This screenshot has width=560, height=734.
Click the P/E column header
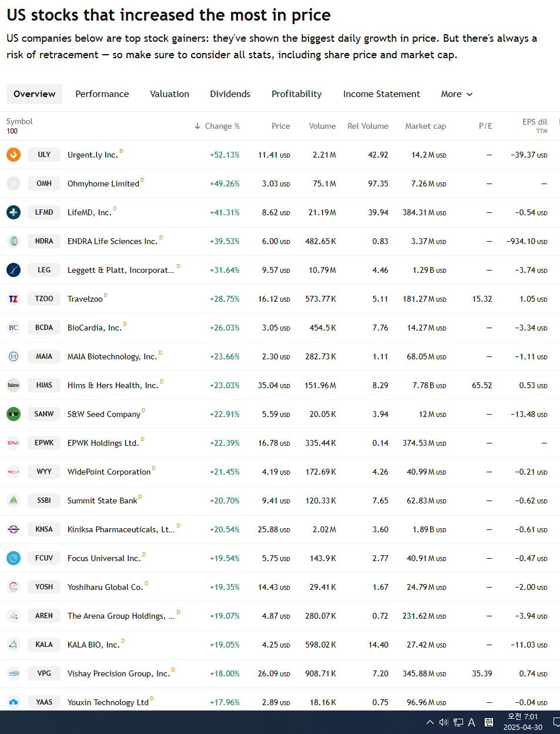click(485, 126)
